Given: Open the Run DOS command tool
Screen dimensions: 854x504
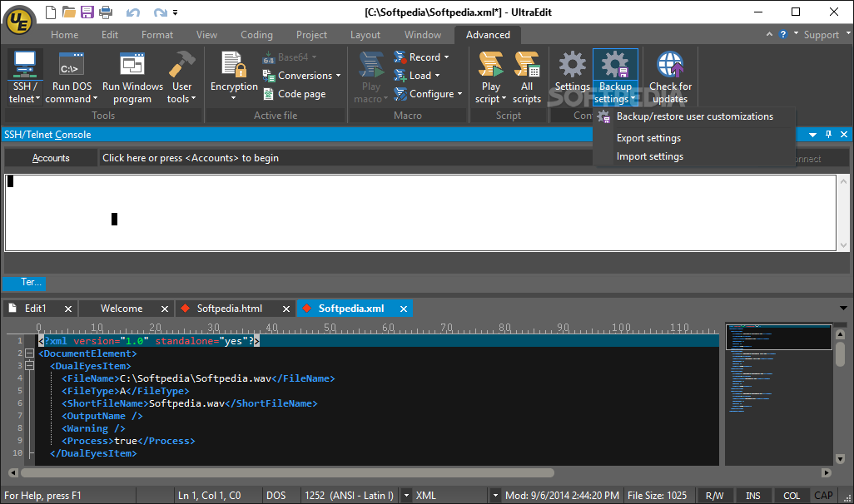Looking at the screenshot, I should tap(72, 77).
